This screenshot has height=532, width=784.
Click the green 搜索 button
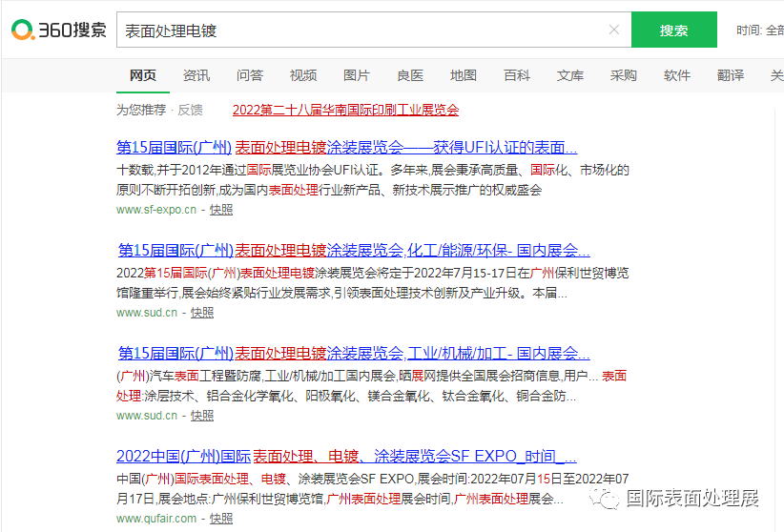tap(673, 30)
